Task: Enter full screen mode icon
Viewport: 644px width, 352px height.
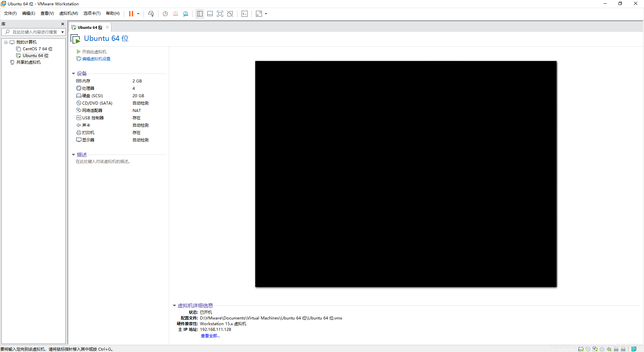Action: point(220,14)
